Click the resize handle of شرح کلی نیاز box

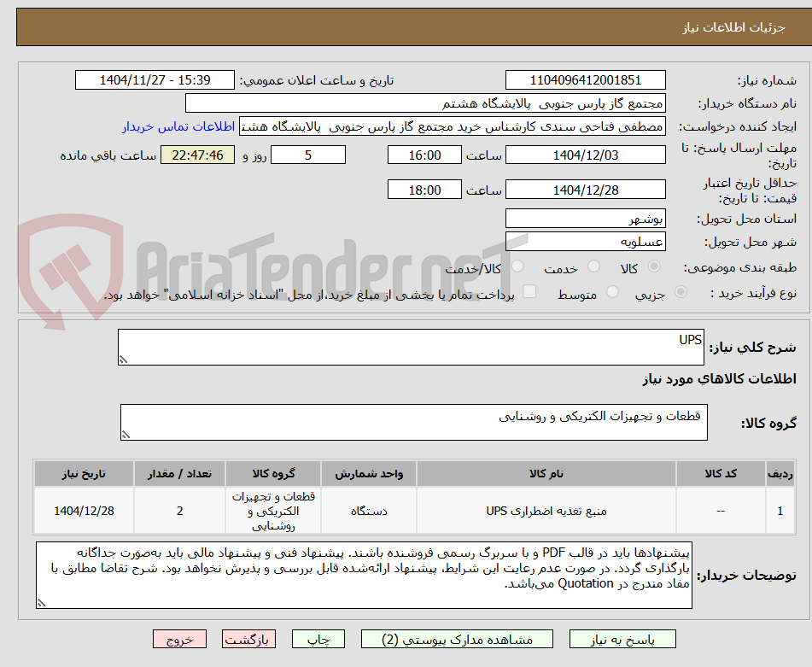click(x=123, y=360)
